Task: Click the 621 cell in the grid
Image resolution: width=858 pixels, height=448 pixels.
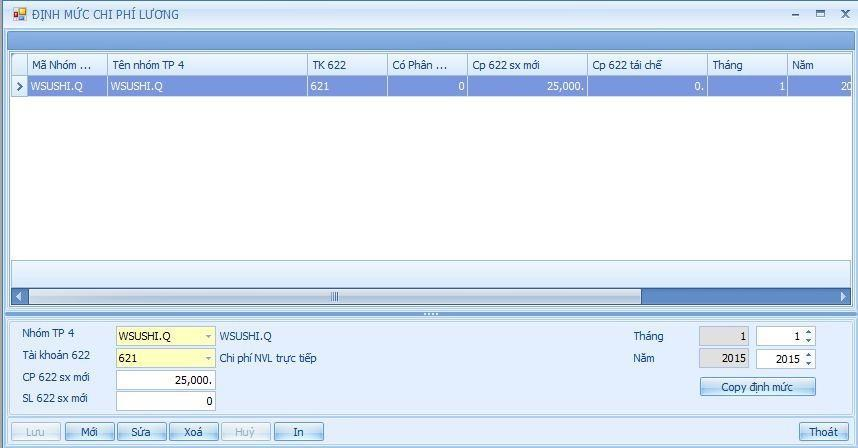Action: coord(347,86)
